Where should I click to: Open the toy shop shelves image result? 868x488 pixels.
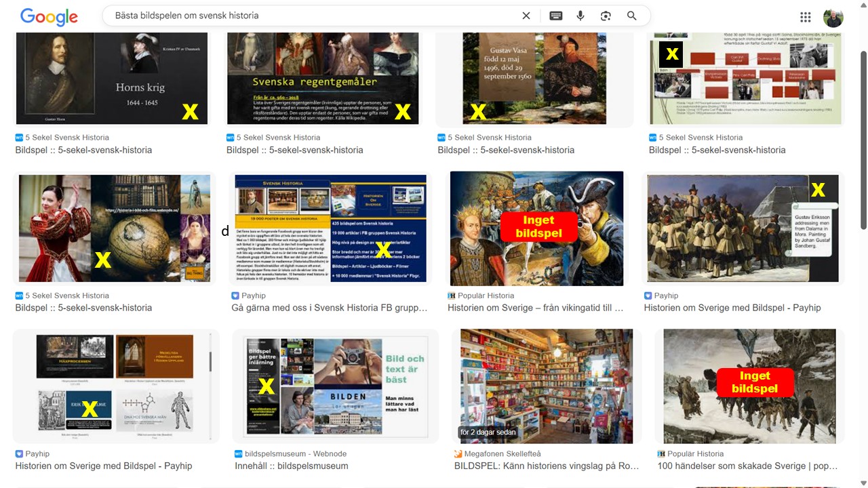(x=547, y=386)
